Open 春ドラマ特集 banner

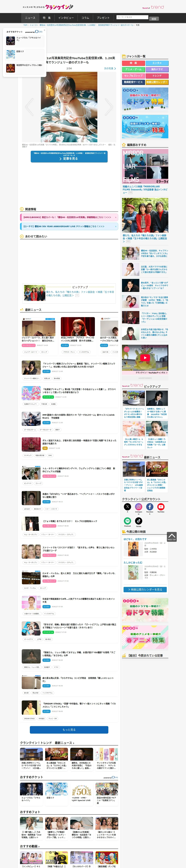145,610
